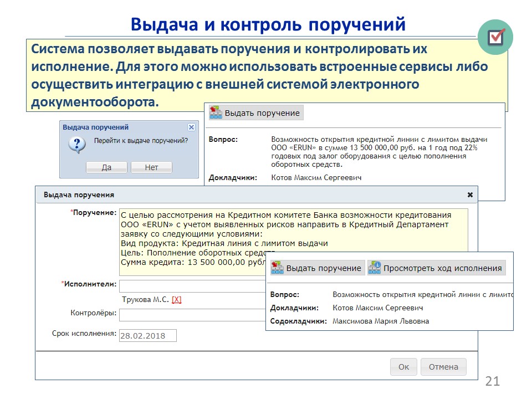Cancel the assignment with 'Отмена'
Image resolution: width=532 pixels, height=399 pixels.
point(443,367)
